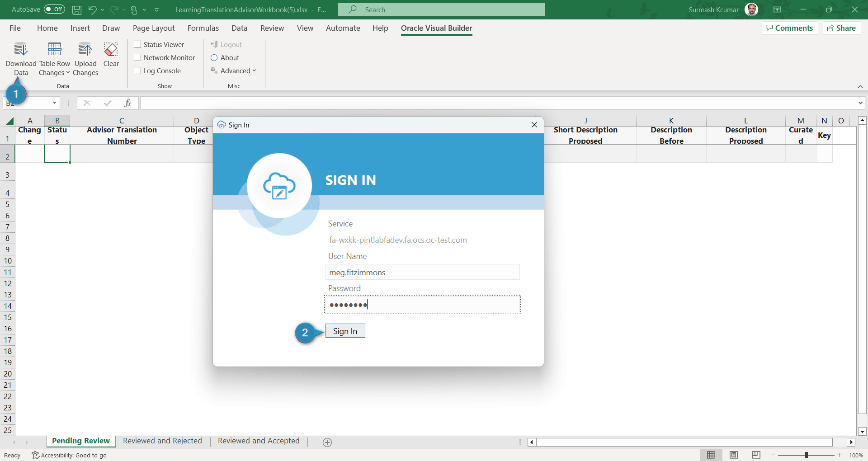Screen dimensions: 868x461
Task: Expand the Advanced dropdown
Action: (x=233, y=71)
